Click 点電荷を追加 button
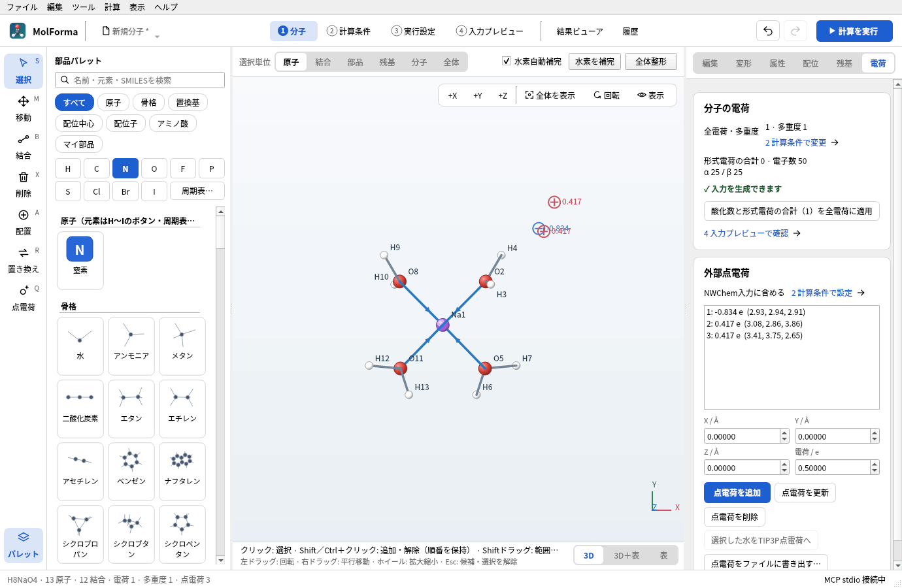Screen dimensions: 902x588 coord(737,493)
